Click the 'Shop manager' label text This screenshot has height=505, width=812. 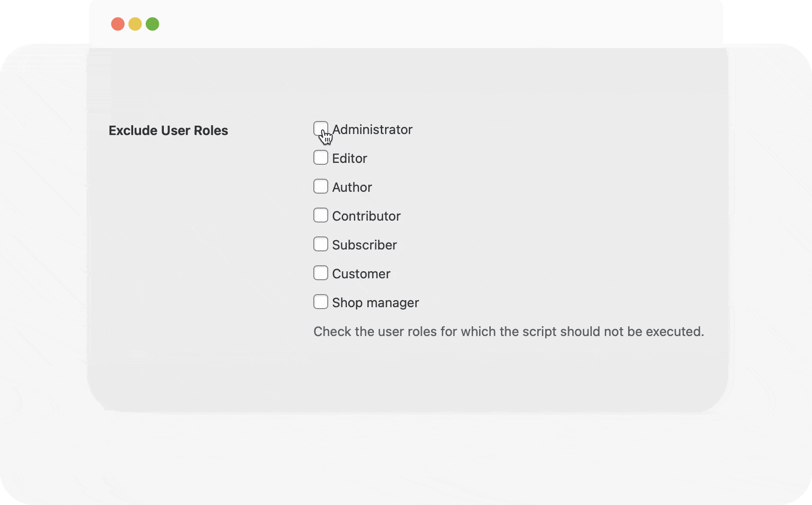pyautogui.click(x=376, y=303)
